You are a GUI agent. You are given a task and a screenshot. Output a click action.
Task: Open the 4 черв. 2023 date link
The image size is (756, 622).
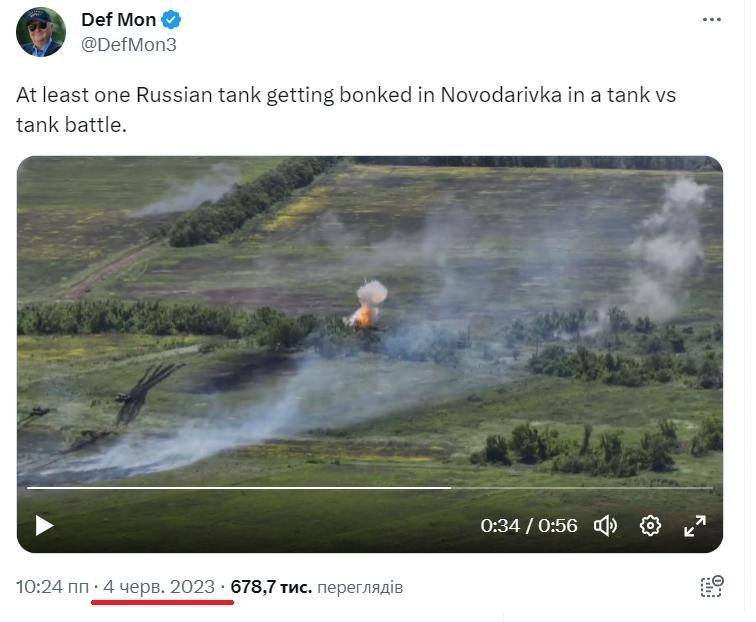(159, 587)
